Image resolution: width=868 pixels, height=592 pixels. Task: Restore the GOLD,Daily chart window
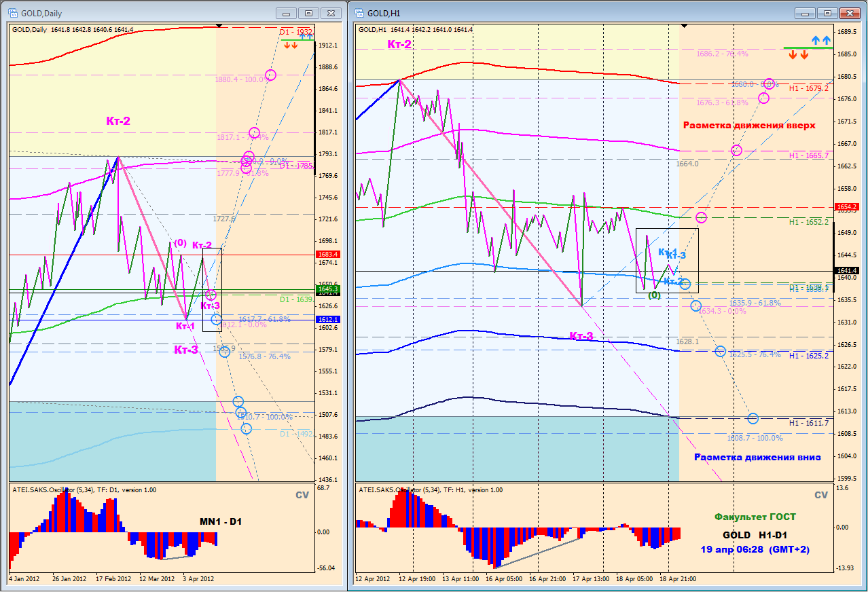309,13
